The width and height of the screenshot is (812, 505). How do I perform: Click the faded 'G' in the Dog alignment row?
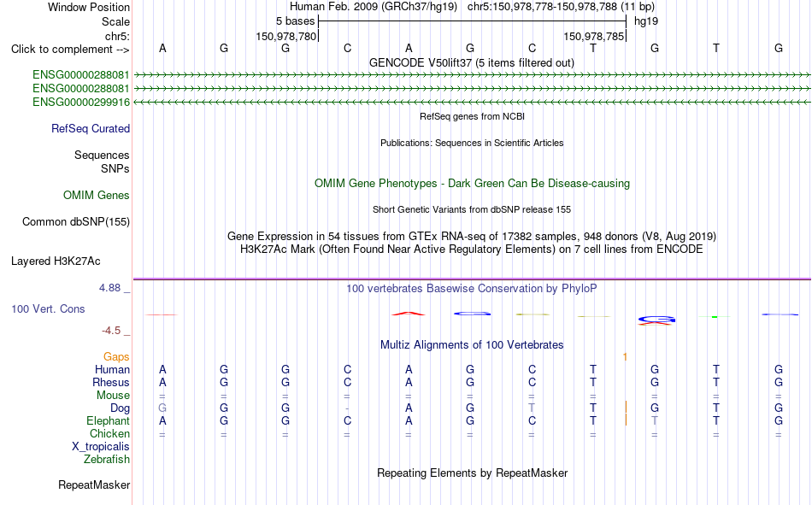pos(162,408)
